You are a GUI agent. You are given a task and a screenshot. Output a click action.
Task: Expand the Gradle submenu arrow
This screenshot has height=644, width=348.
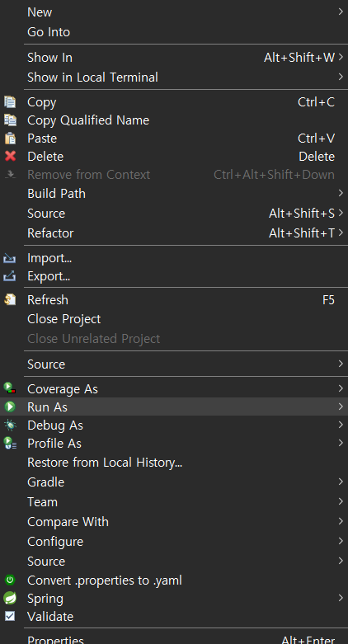341,482
